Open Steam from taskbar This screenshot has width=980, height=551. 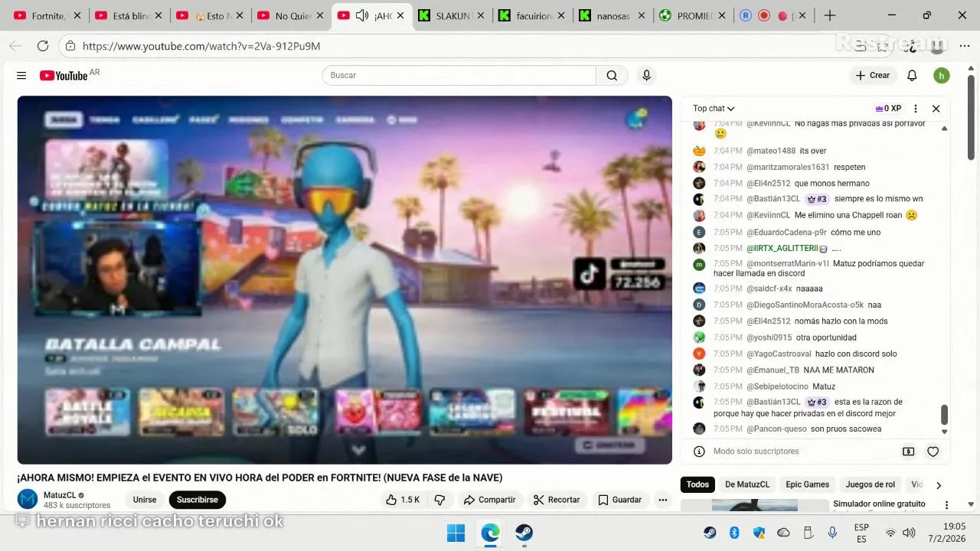coord(524,533)
